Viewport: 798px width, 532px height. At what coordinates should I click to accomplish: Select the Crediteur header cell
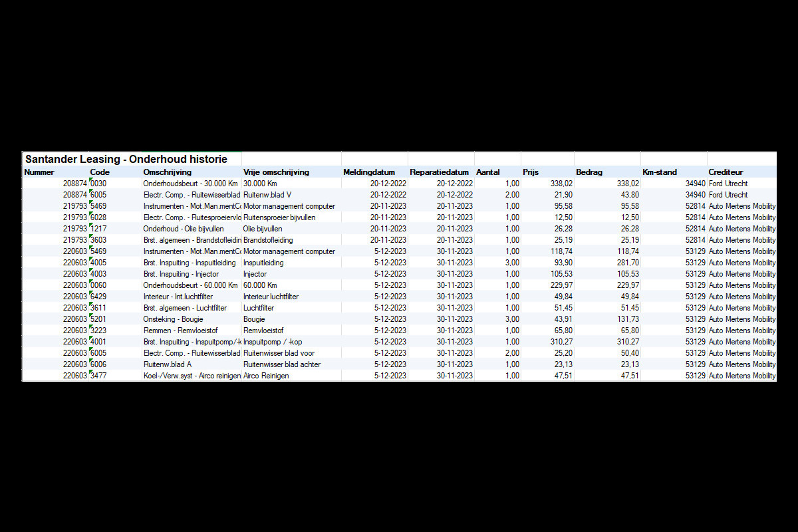coord(726,172)
